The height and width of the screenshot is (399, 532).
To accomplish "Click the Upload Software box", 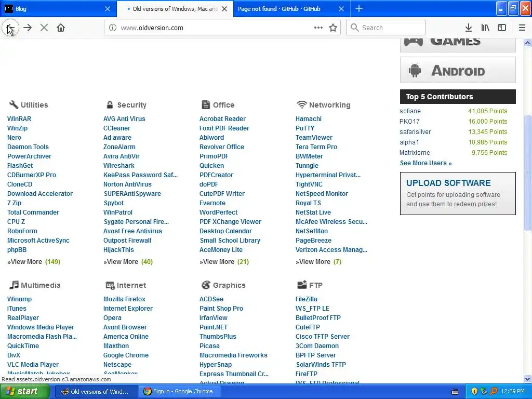I will [458, 193].
